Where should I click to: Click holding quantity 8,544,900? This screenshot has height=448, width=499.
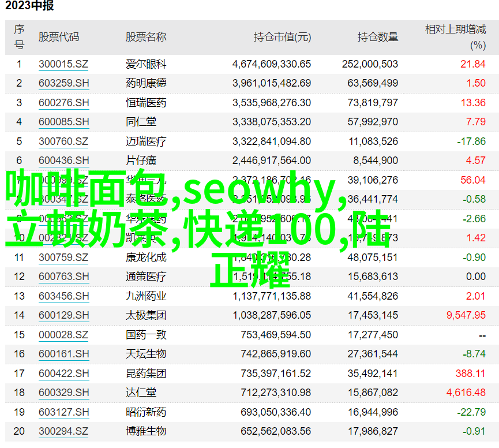click(x=376, y=160)
